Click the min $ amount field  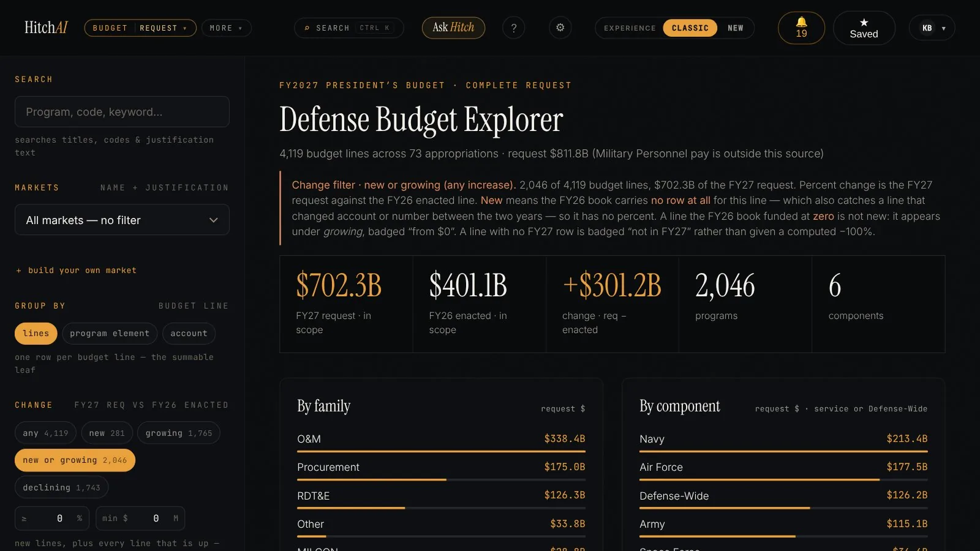pyautogui.click(x=140, y=519)
